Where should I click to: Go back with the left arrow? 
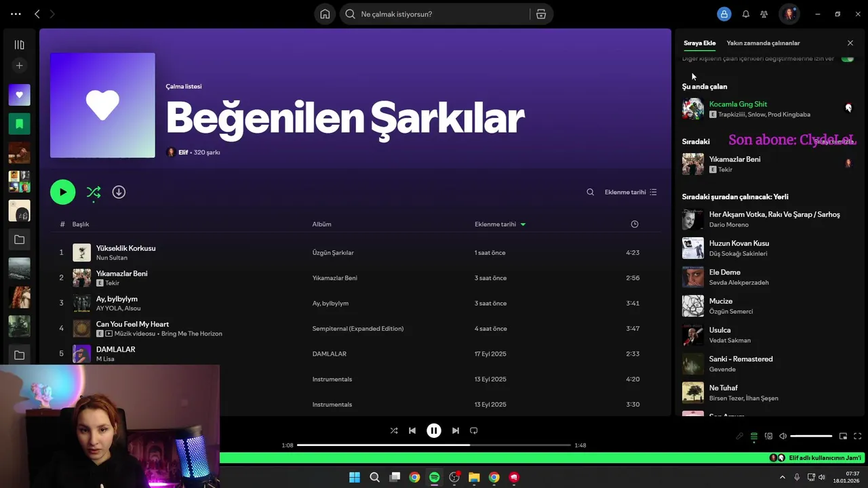(x=37, y=14)
